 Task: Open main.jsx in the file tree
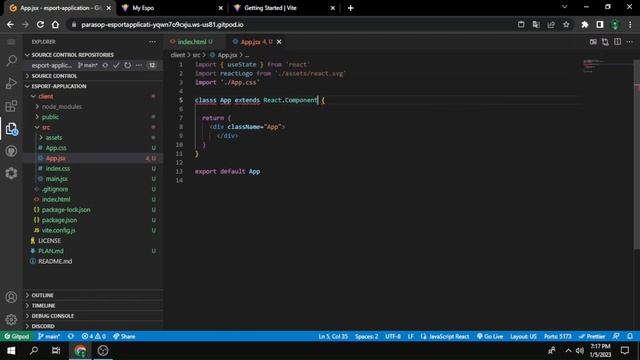click(57, 179)
